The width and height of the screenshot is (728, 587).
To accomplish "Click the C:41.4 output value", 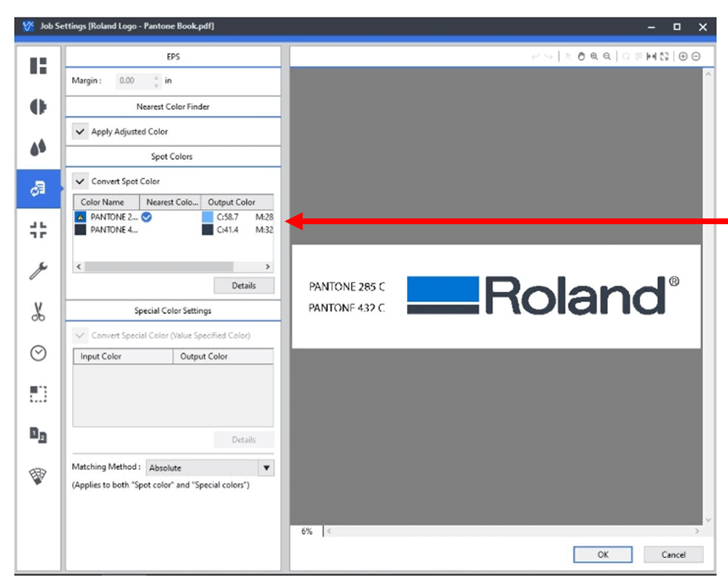I will (227, 230).
